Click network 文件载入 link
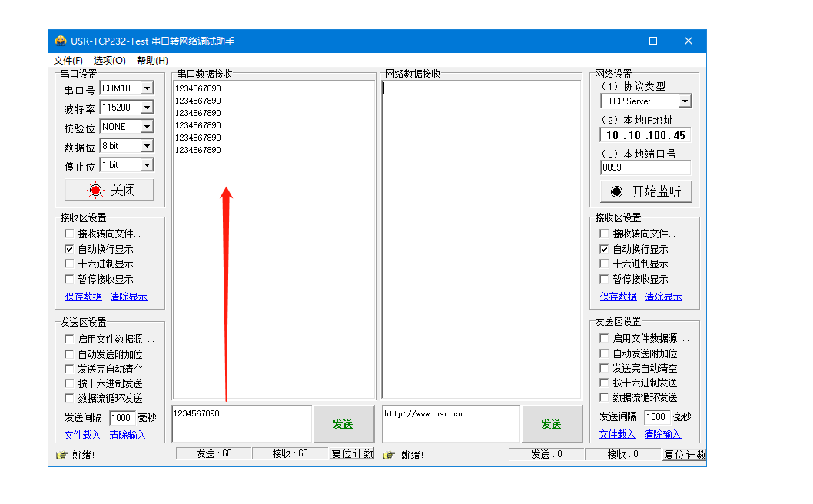This screenshot has width=813, height=504. tap(618, 434)
